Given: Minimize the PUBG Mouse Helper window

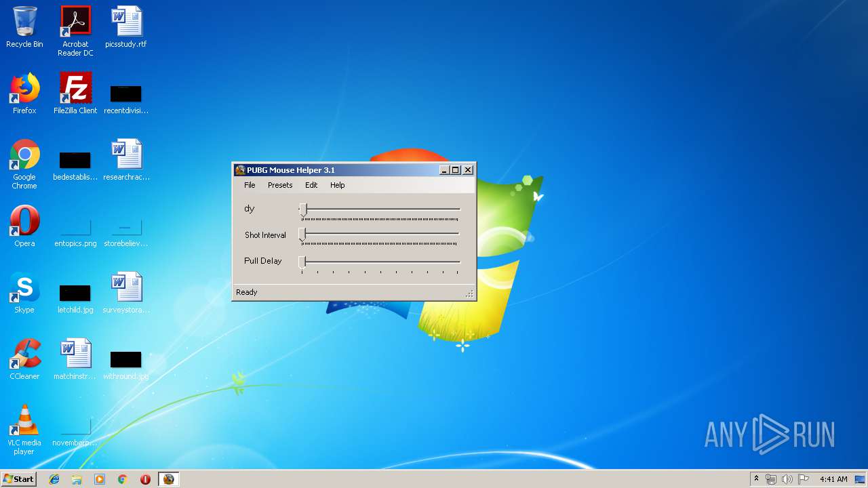Looking at the screenshot, I should (443, 170).
